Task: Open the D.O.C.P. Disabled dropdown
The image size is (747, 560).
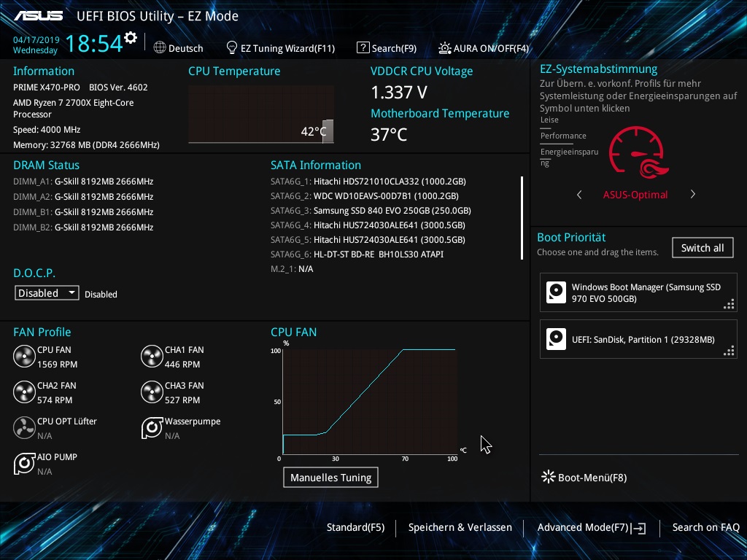Action: pos(47,293)
